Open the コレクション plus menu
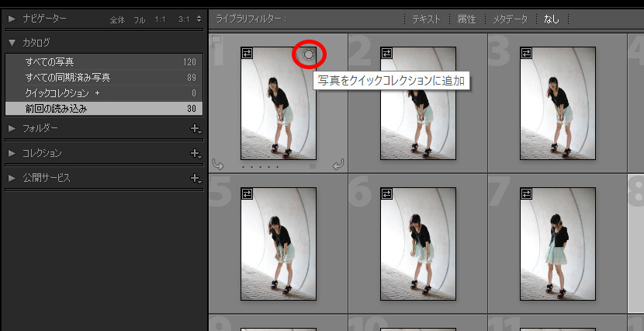This screenshot has height=331, width=644. [x=196, y=154]
